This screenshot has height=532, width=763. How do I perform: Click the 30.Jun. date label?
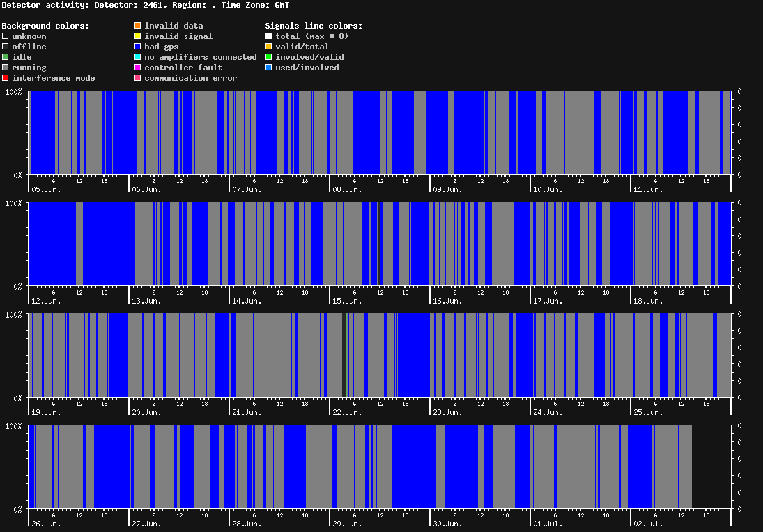coord(447,524)
